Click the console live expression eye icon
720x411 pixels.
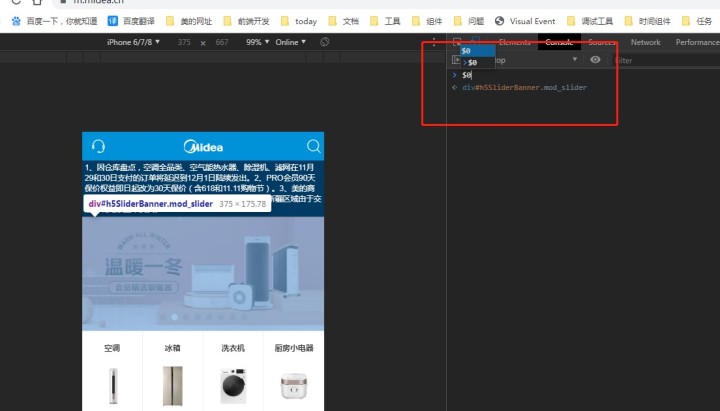pos(595,60)
